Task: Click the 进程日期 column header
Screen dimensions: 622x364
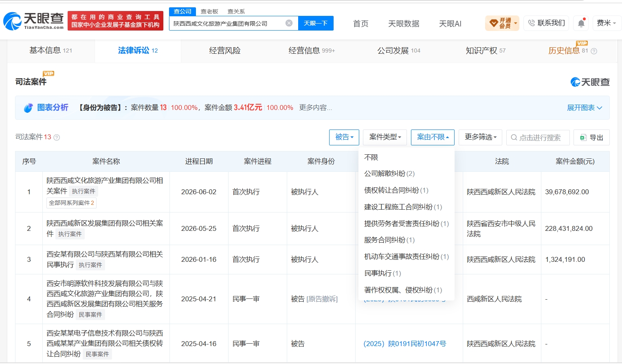Action: pyautogui.click(x=199, y=161)
